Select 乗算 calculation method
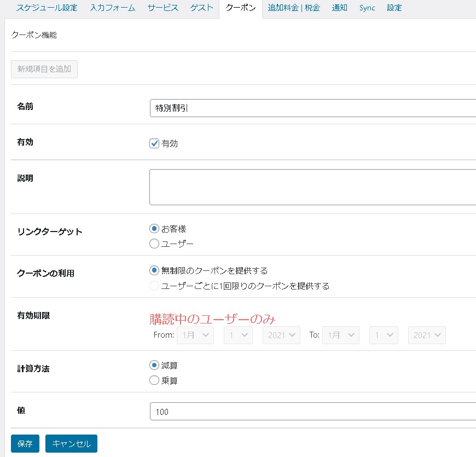This screenshot has height=457, width=476. coord(154,380)
